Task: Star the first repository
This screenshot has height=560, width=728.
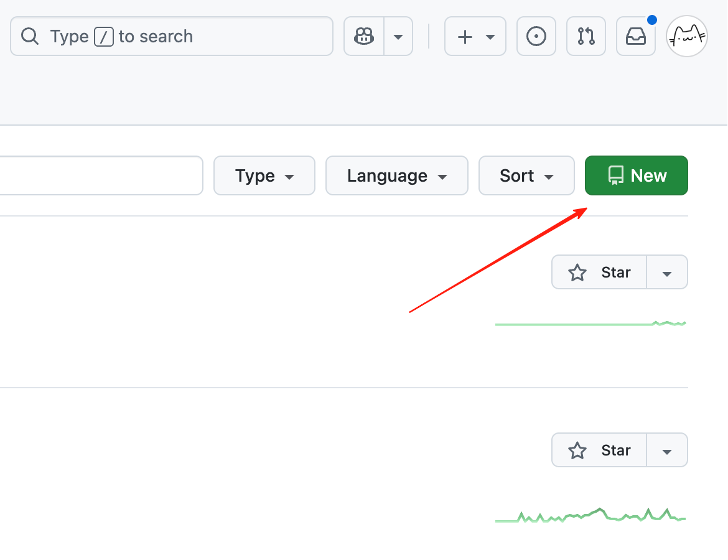Action: (599, 273)
